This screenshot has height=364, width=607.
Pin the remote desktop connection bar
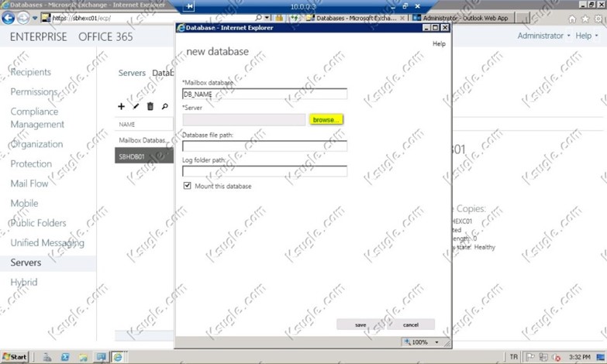pyautogui.click(x=190, y=6)
